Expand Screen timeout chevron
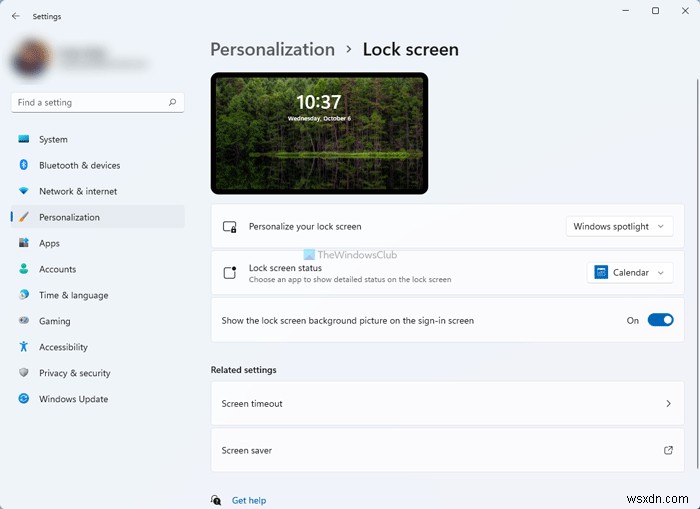700x509 pixels. click(668, 404)
